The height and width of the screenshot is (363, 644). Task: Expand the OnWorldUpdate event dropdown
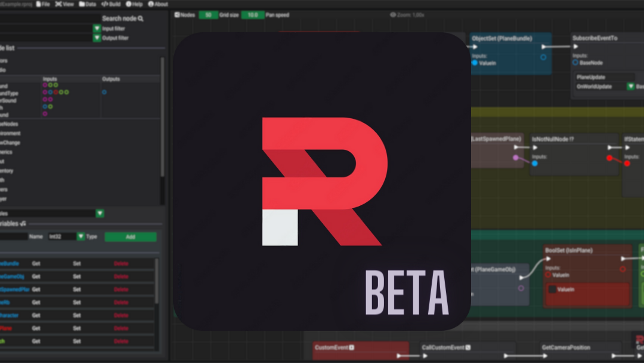coord(630,87)
